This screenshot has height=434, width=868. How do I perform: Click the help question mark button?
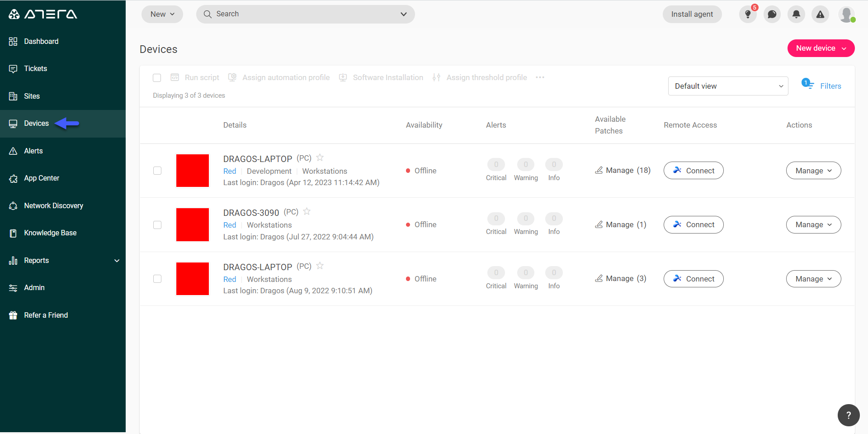click(849, 415)
